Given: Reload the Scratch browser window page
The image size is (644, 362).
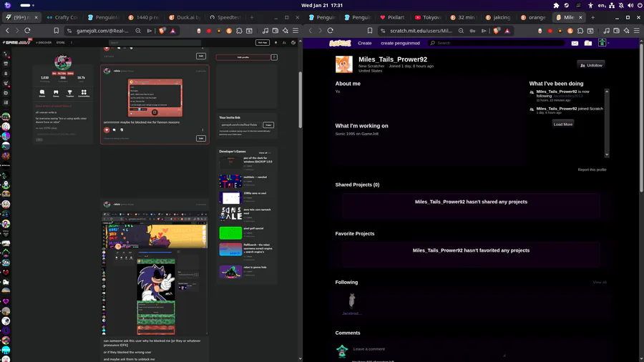Looking at the screenshot, I should point(330,31).
